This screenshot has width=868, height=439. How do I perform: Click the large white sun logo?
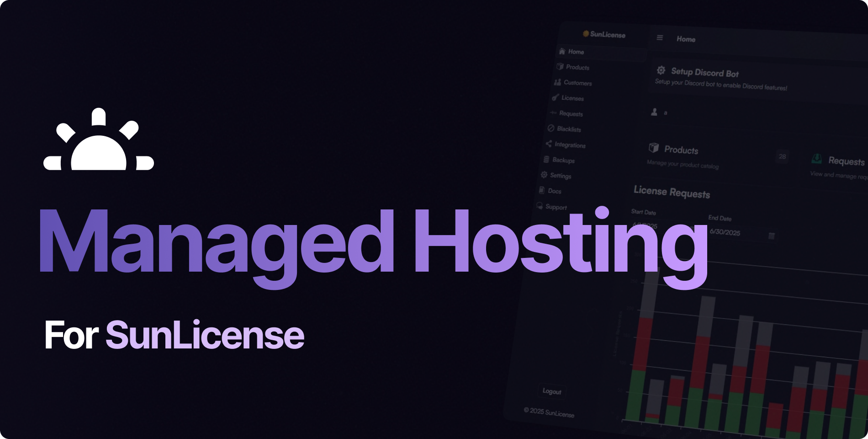(x=99, y=139)
